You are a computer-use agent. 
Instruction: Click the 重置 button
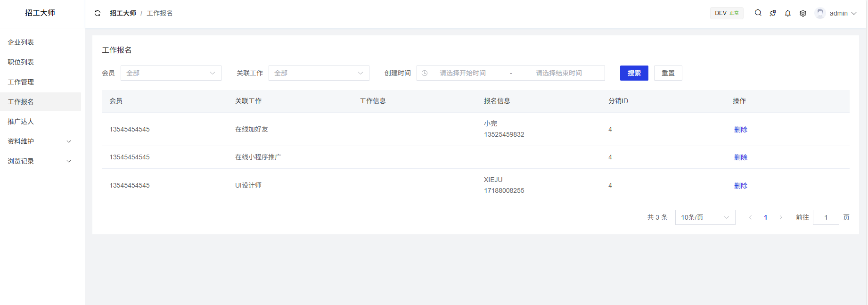point(668,73)
